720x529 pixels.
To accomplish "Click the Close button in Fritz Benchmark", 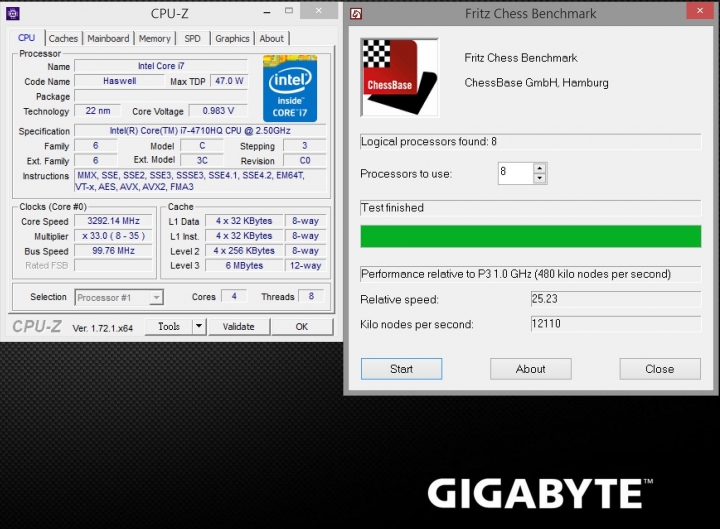I will [660, 369].
